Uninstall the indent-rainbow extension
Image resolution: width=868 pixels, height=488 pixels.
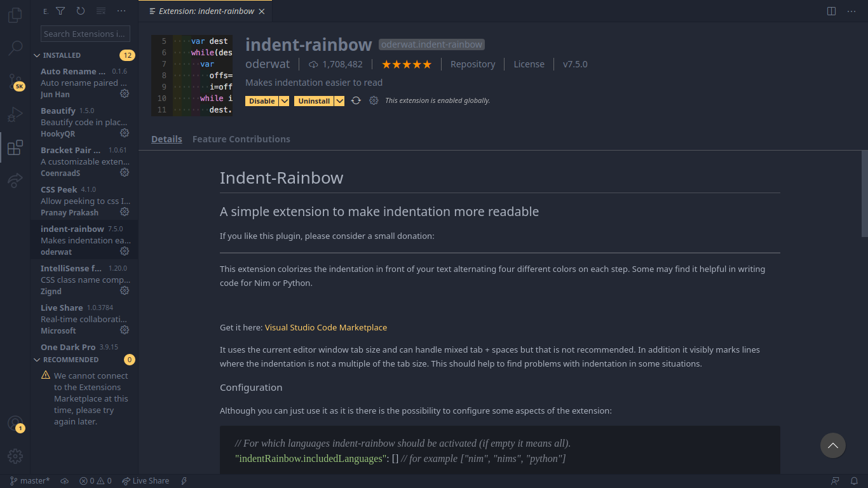(x=314, y=101)
